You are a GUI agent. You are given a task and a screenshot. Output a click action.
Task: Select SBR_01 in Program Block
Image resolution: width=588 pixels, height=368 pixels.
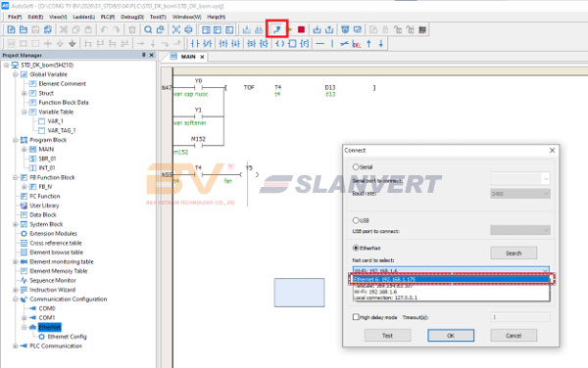pos(47,159)
